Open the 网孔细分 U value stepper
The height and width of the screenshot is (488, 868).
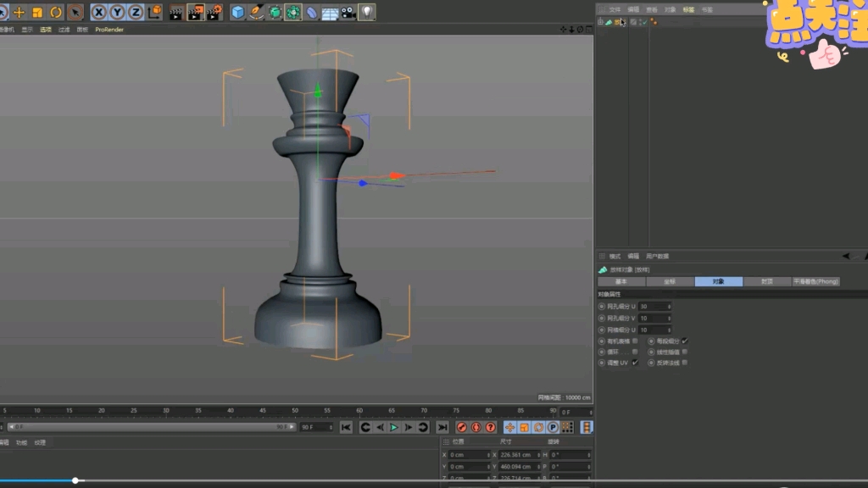pyautogui.click(x=669, y=306)
